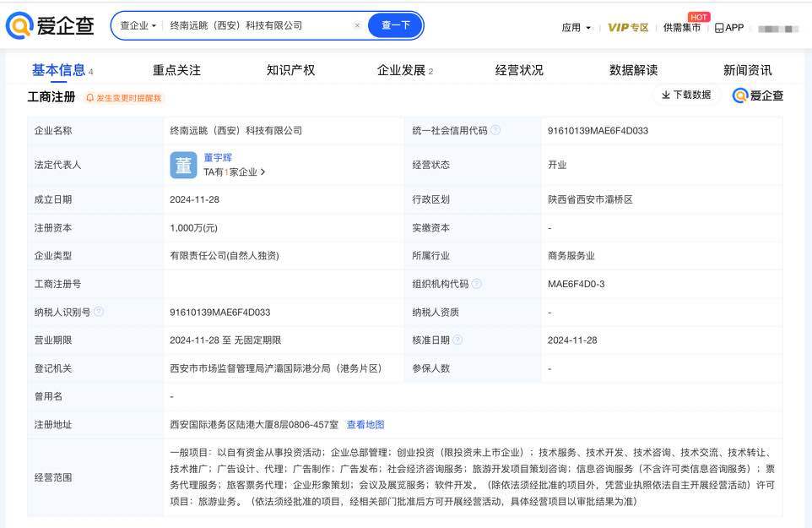812x528 pixels.
Task: Open the 查看地图 map link
Action: click(365, 424)
